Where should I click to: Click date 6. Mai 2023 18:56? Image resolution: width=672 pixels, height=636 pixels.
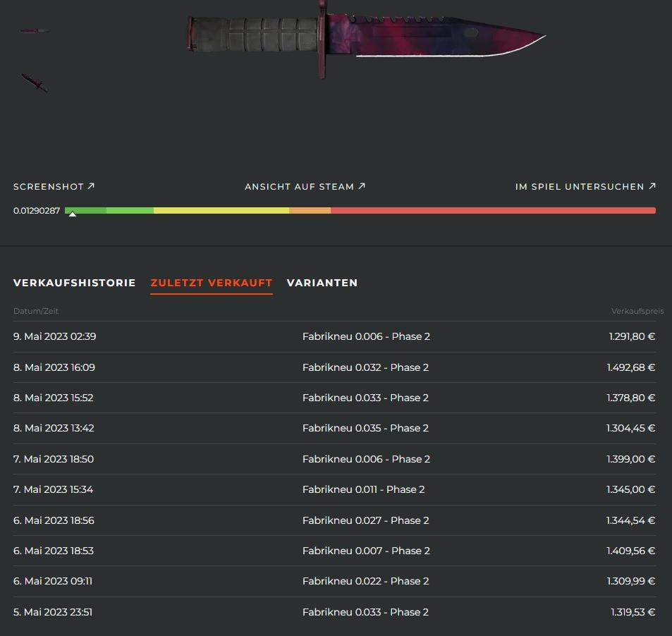click(x=54, y=520)
